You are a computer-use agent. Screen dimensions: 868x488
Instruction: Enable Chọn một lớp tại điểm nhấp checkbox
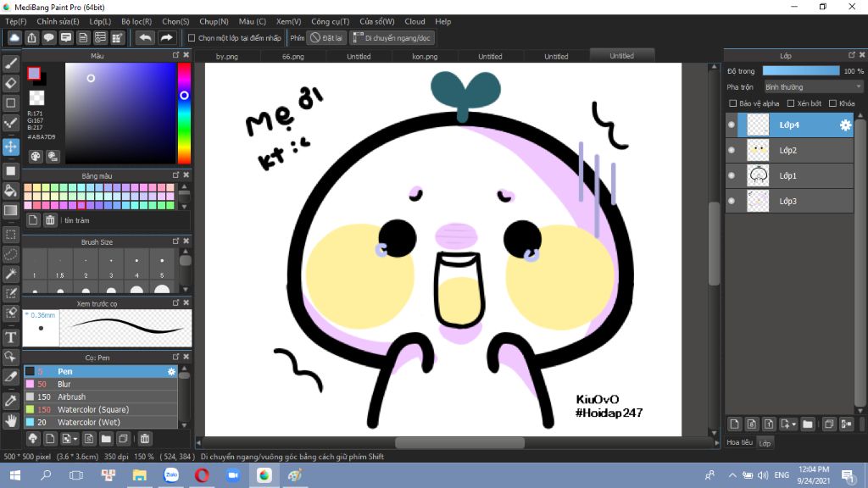(192, 38)
